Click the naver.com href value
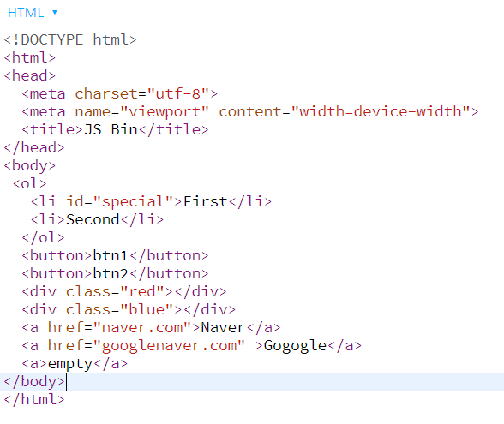 (x=142, y=327)
